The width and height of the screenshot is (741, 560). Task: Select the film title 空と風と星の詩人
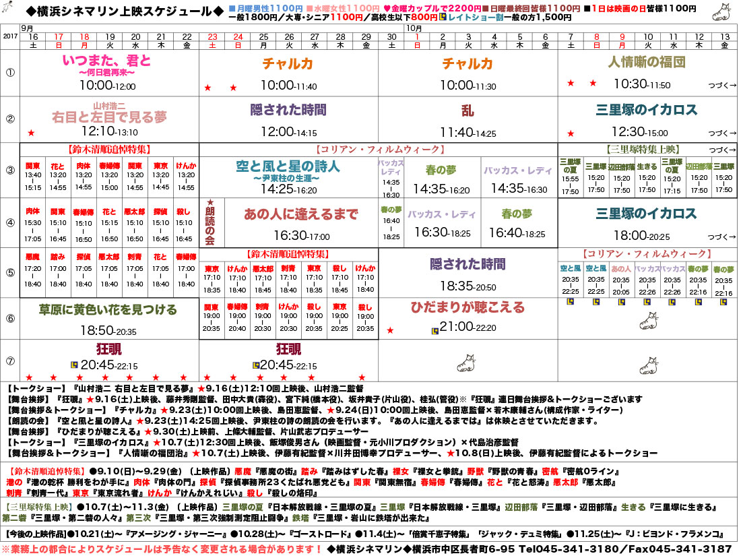tap(288, 166)
